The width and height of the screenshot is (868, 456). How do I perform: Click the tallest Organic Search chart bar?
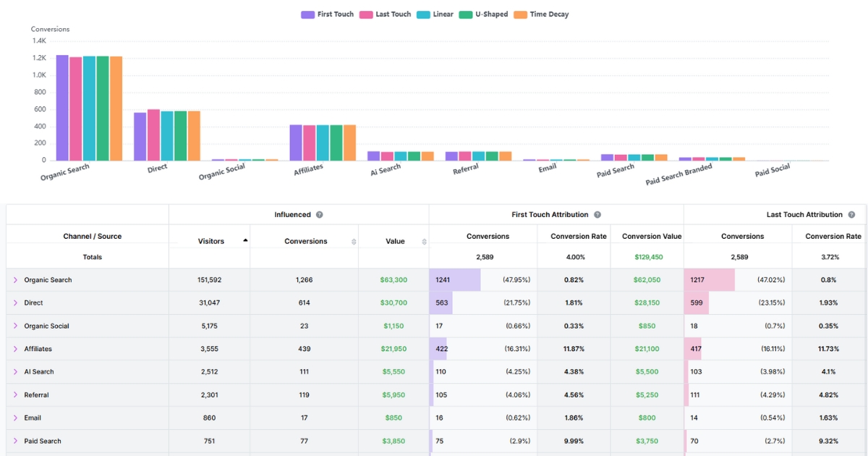point(61,105)
